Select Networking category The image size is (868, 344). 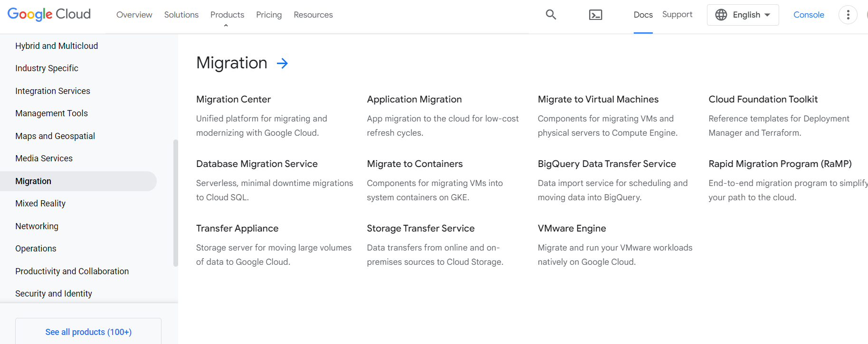tap(37, 226)
